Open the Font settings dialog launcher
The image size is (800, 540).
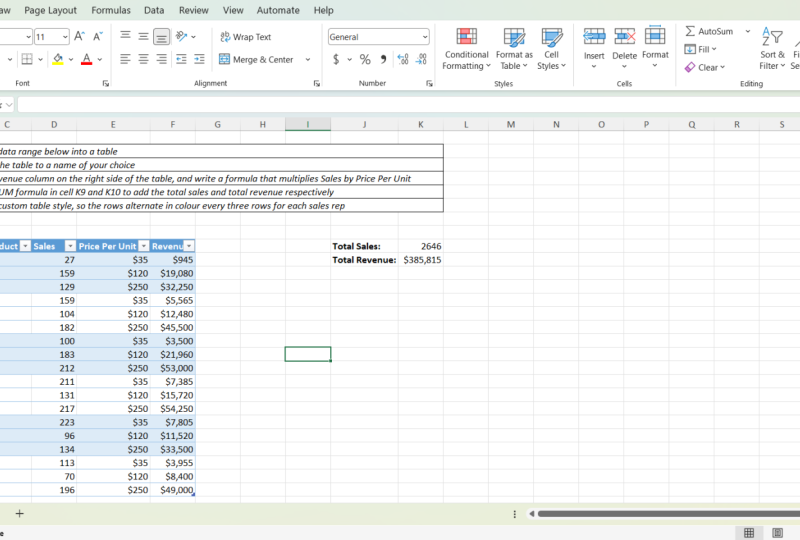(106, 83)
